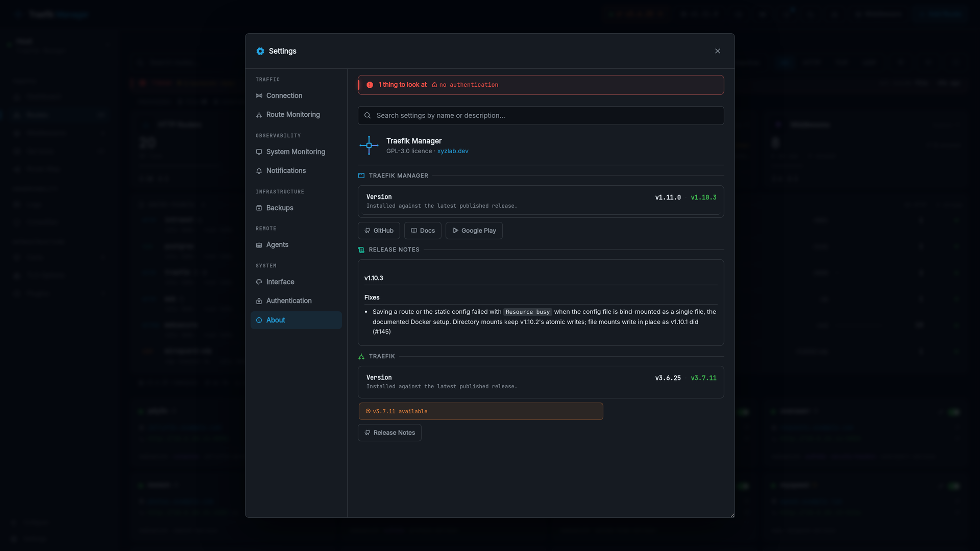Open Interface settings
This screenshot has width=980, height=551.
click(x=296, y=282)
